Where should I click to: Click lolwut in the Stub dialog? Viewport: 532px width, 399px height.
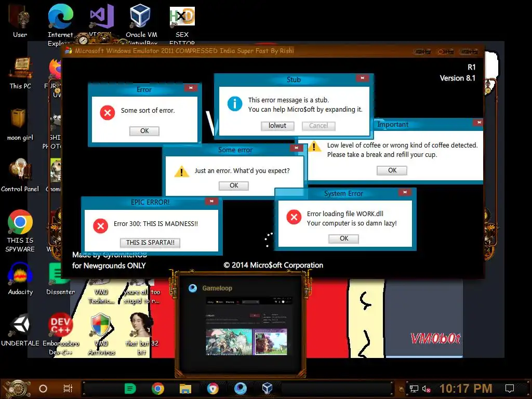277,126
